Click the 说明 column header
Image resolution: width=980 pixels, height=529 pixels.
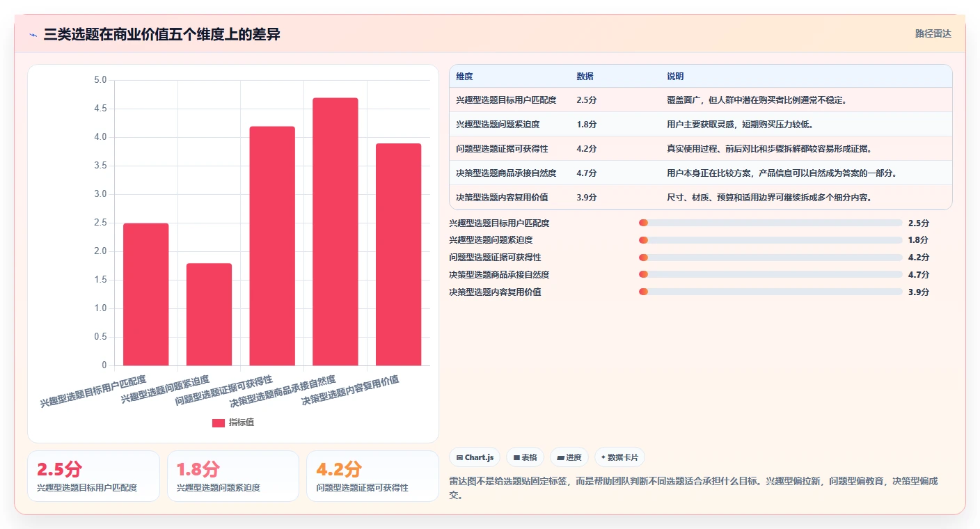tap(675, 77)
